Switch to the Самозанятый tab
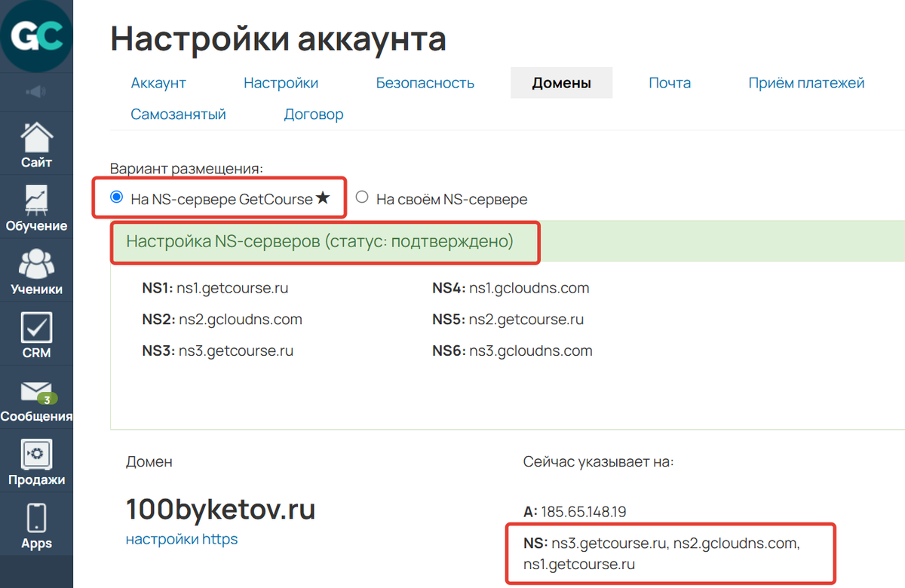 coord(179,115)
